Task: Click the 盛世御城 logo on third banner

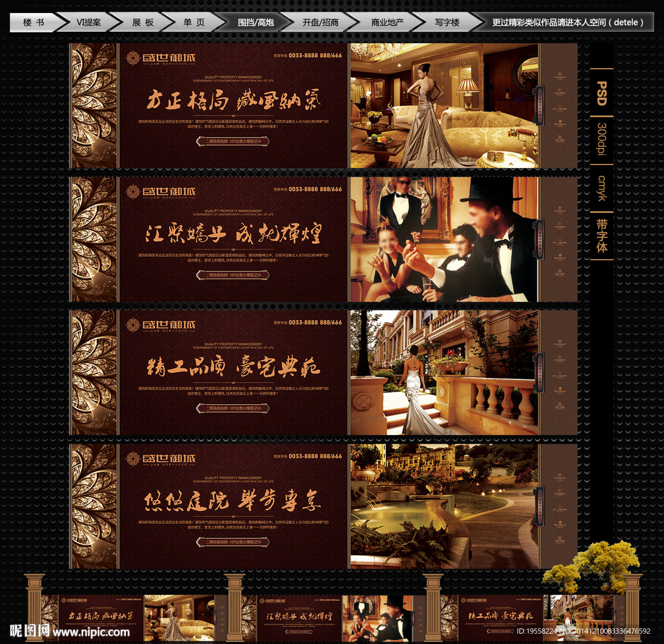Action: coord(161,325)
